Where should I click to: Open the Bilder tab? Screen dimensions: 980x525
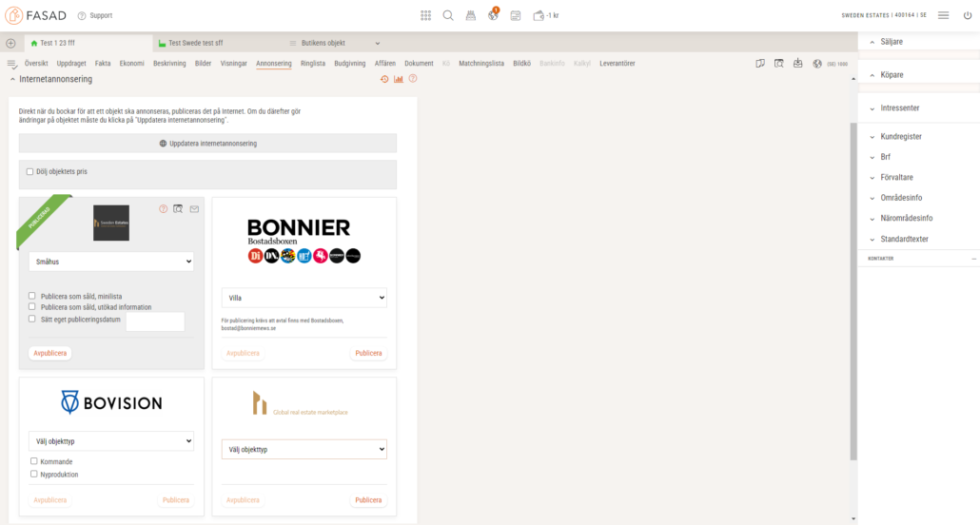(203, 63)
